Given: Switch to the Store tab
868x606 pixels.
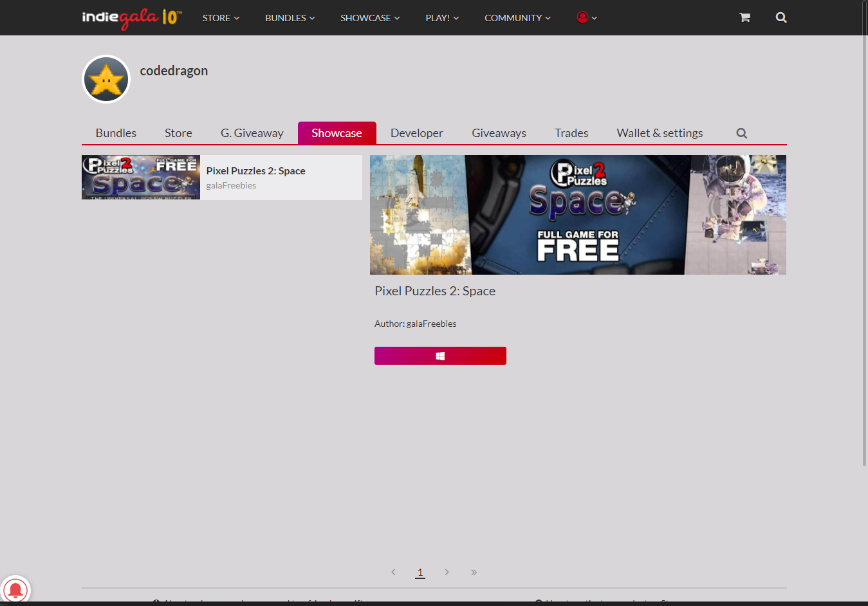Looking at the screenshot, I should point(178,133).
